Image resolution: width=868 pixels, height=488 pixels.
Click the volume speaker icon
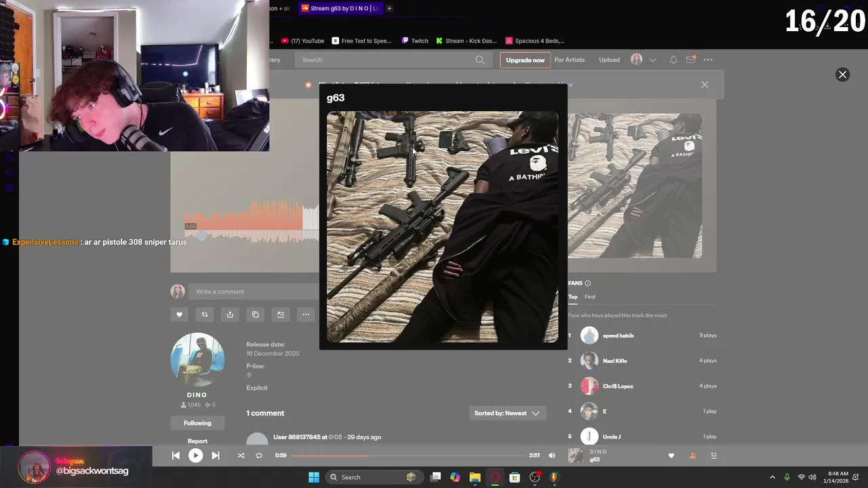551,455
